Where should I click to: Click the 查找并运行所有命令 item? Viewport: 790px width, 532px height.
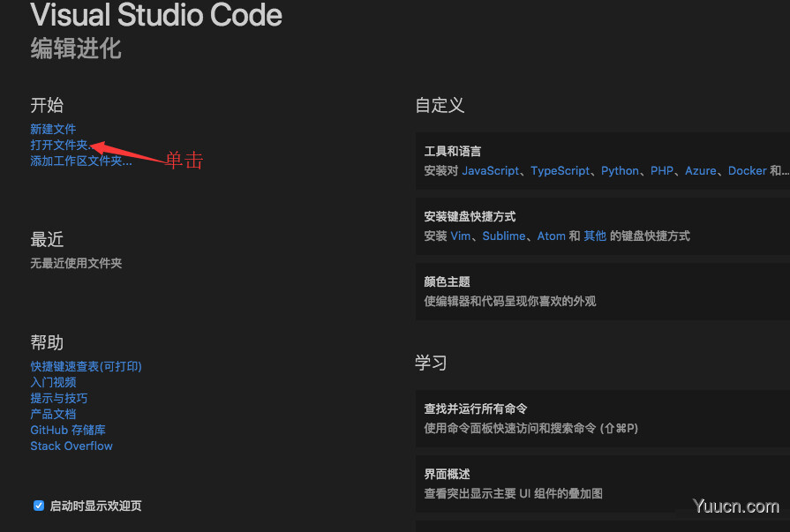[x=602, y=420]
